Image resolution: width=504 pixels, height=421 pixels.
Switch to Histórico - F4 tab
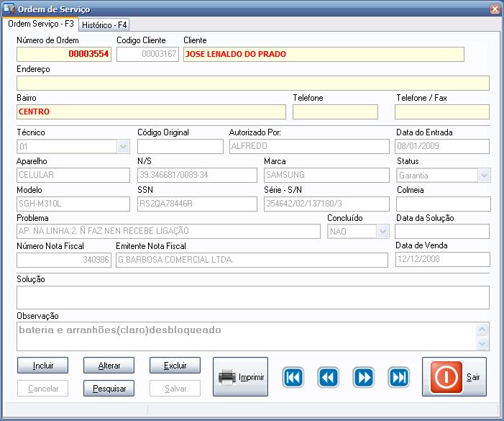pyautogui.click(x=104, y=24)
